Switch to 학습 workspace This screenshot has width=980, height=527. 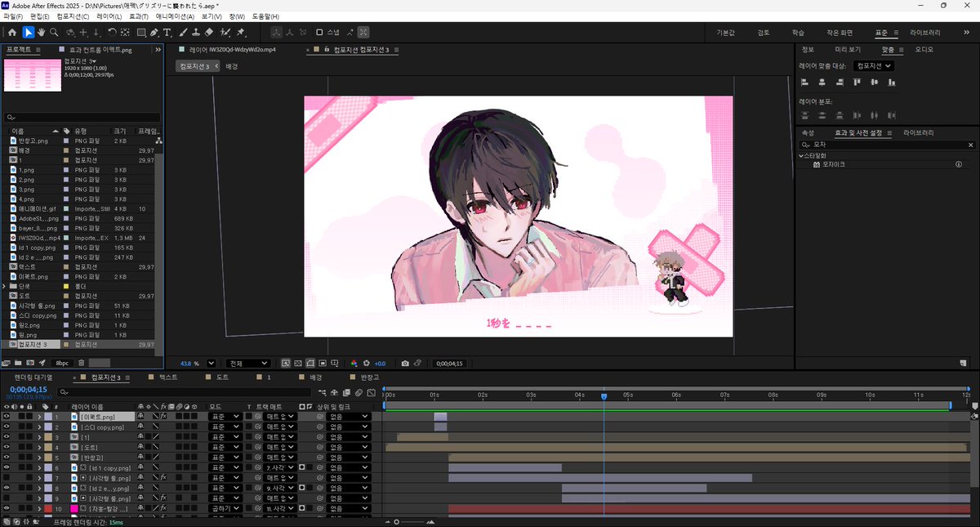pos(798,33)
